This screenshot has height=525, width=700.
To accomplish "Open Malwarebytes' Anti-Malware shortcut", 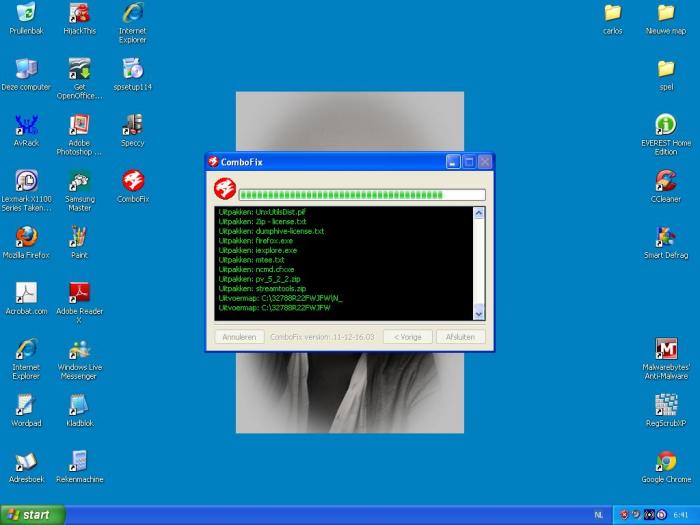I will (666, 359).
